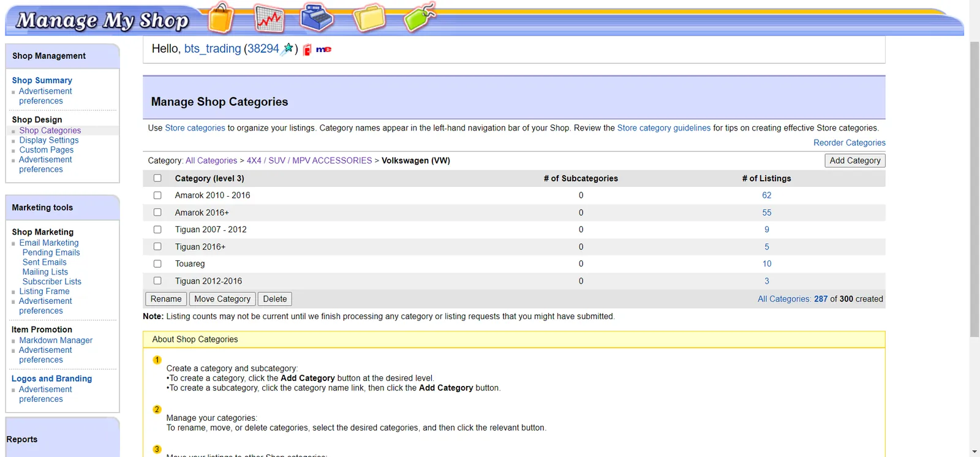The height and width of the screenshot is (457, 980).
Task: Click the 'Amarok 2010 - 2016' category name
Action: click(x=213, y=195)
